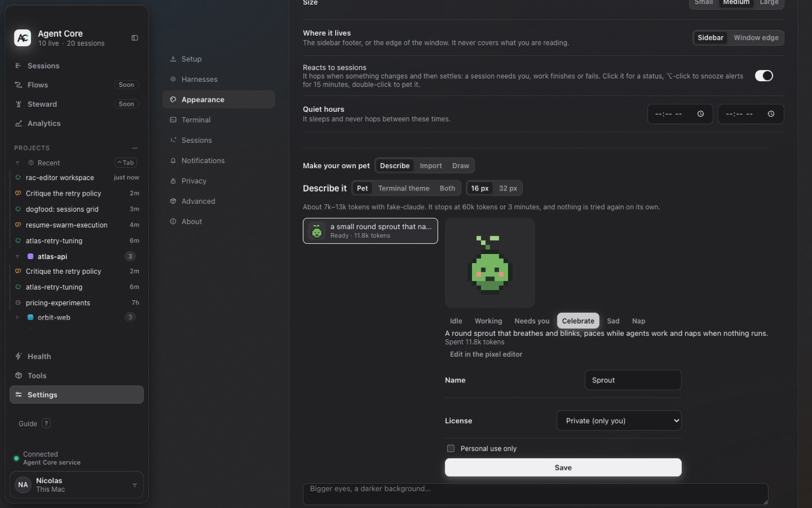Open Tools via its cube icon
This screenshot has height=508, width=812.
(x=18, y=375)
